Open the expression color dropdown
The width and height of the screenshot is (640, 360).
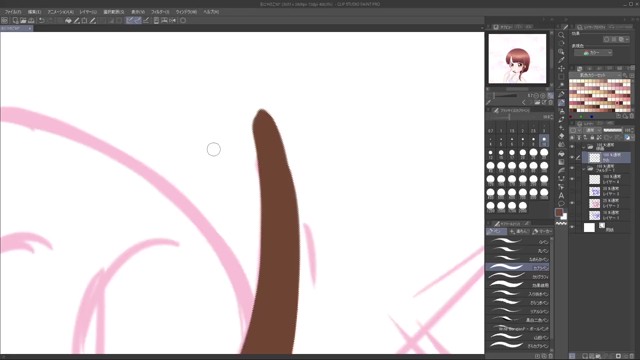593,53
